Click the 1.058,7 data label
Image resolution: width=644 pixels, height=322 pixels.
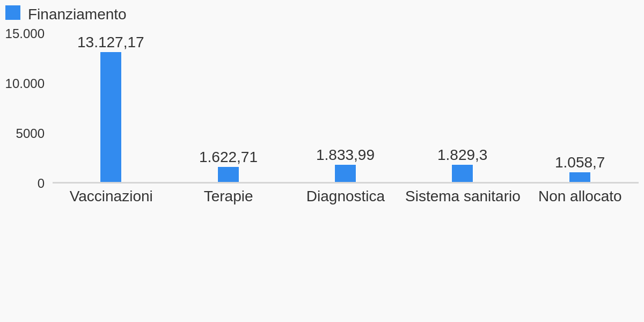pyautogui.click(x=580, y=163)
